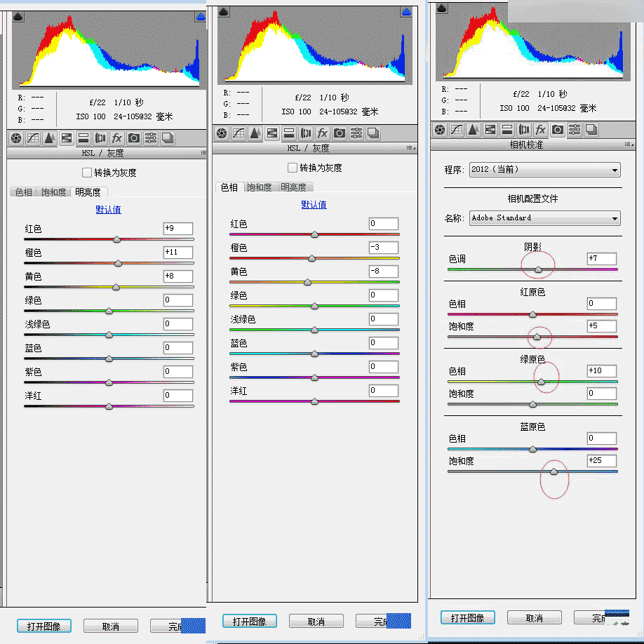The height and width of the screenshot is (644, 644).
Task: Click 打开图像 button in Luminance panel
Action: (x=44, y=626)
